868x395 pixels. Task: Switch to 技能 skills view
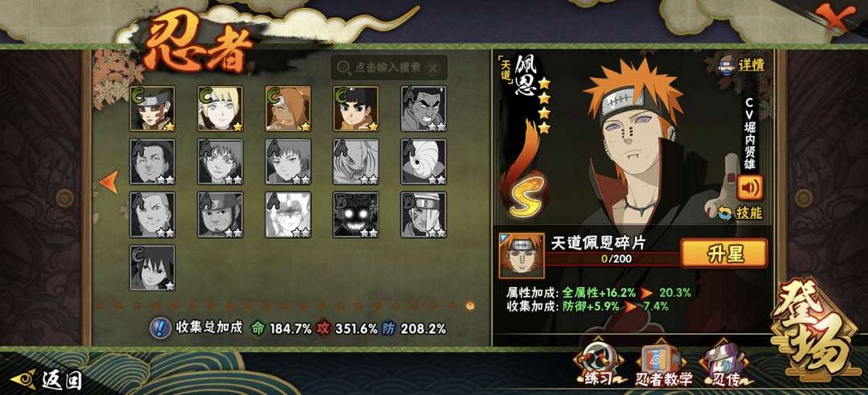(741, 212)
